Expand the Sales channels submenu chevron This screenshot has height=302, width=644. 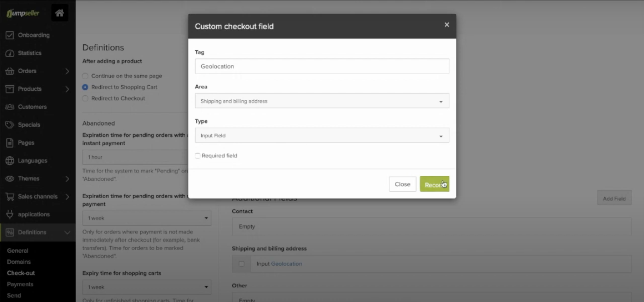pyautogui.click(x=67, y=197)
